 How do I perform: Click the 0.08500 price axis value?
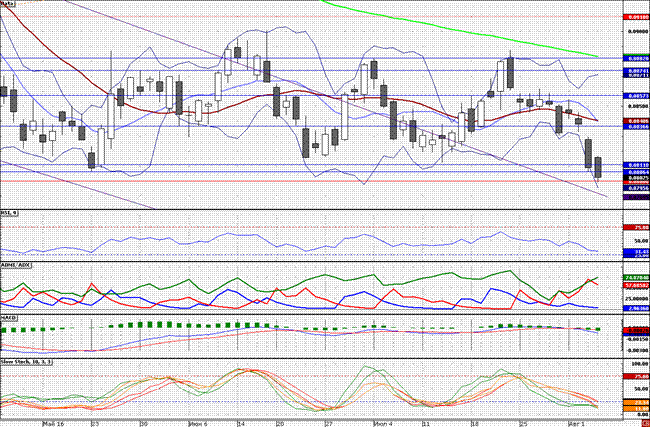tap(637, 106)
